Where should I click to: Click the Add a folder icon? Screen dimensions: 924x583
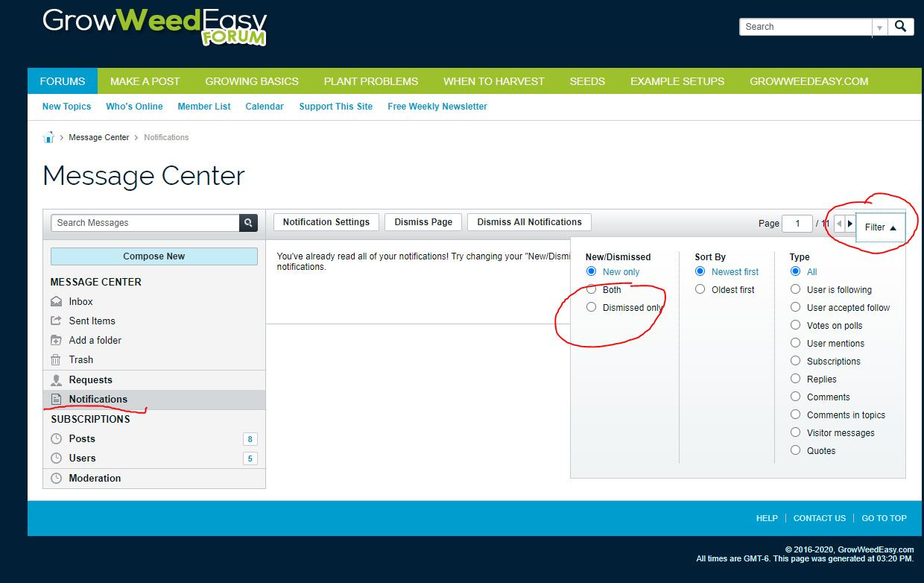56,341
